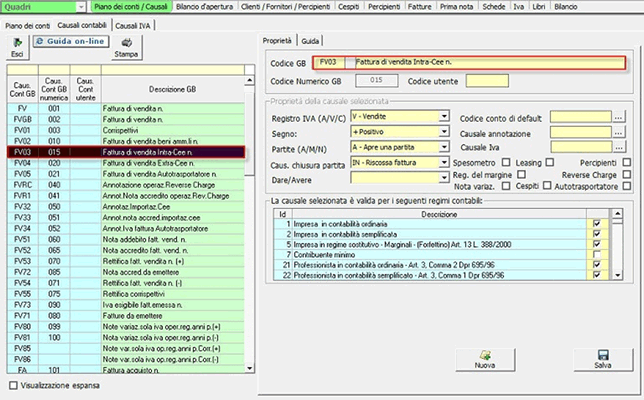The image size is (644, 400).
Task: Toggle the Contribuente minimo regime checkbox
Action: [597, 254]
